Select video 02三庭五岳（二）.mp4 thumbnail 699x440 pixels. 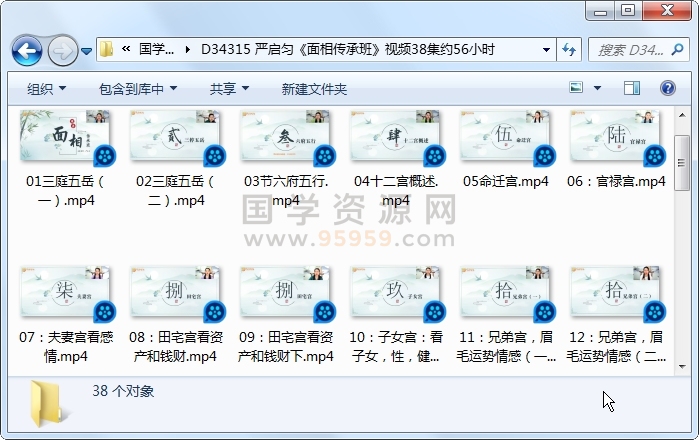[175, 136]
